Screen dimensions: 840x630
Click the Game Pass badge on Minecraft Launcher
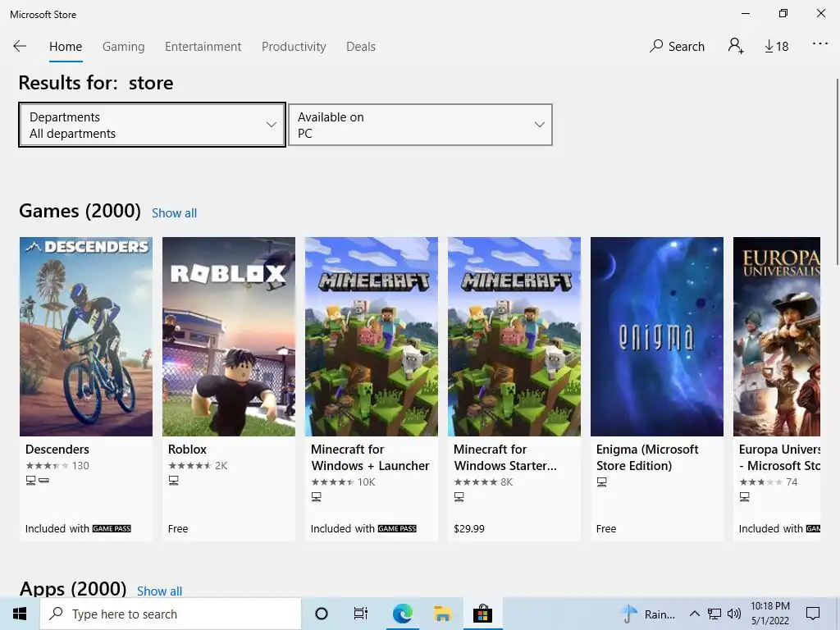397,529
